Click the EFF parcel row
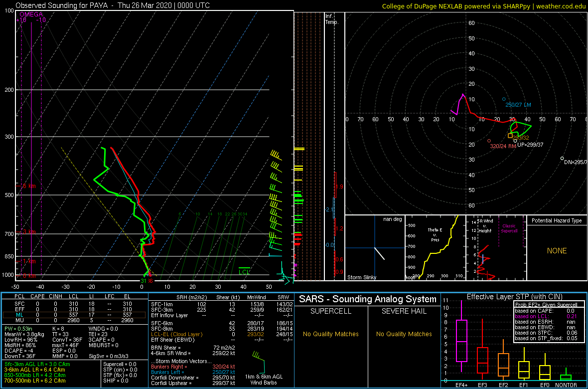This screenshot has width=588, height=389. click(74, 309)
